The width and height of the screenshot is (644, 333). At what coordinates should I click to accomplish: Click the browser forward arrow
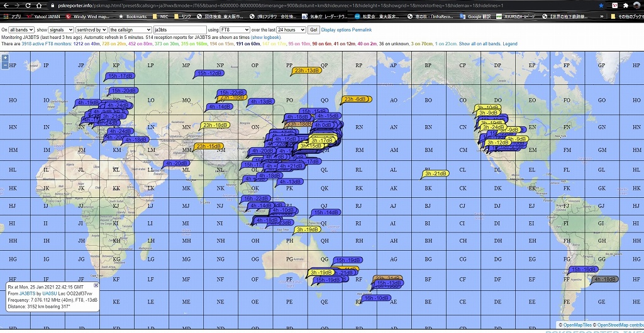[17, 6]
